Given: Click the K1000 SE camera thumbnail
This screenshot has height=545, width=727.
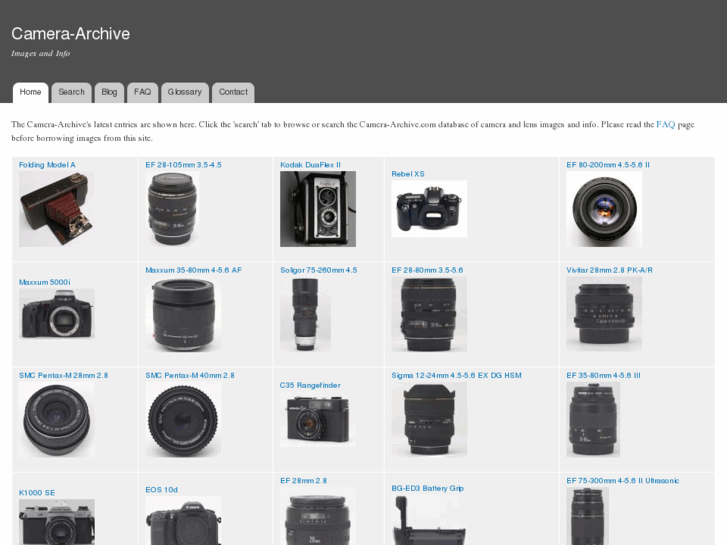Looking at the screenshot, I should point(57,522).
